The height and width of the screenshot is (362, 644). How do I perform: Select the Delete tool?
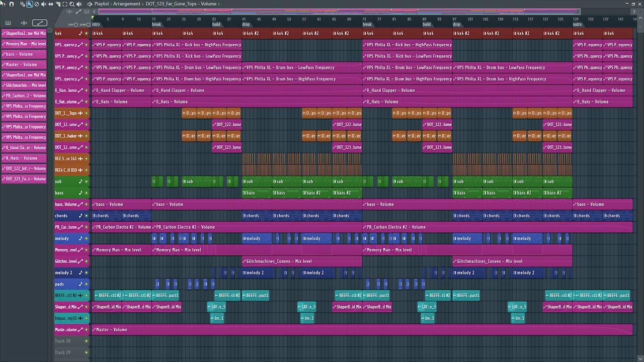coord(37,4)
